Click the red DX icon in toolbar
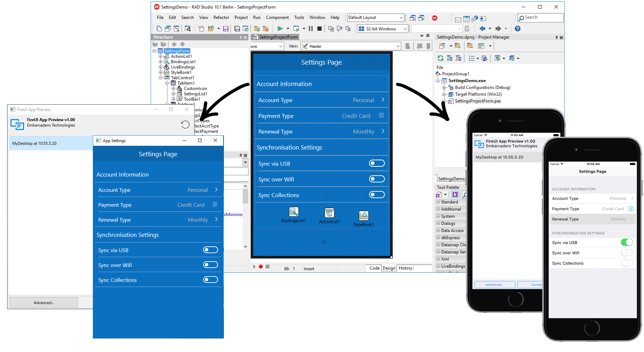 (x=434, y=18)
